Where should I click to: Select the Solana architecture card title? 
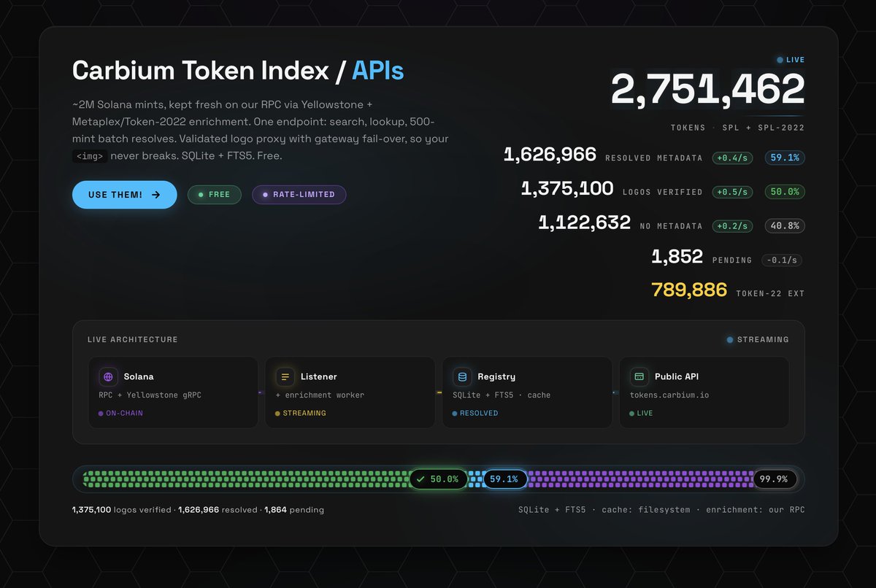click(x=139, y=377)
